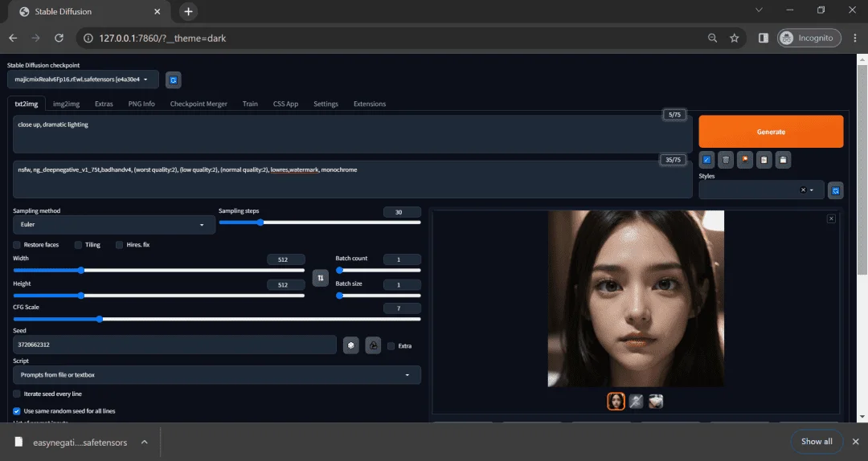Switch to the Extras tab
868x461 pixels.
[104, 104]
